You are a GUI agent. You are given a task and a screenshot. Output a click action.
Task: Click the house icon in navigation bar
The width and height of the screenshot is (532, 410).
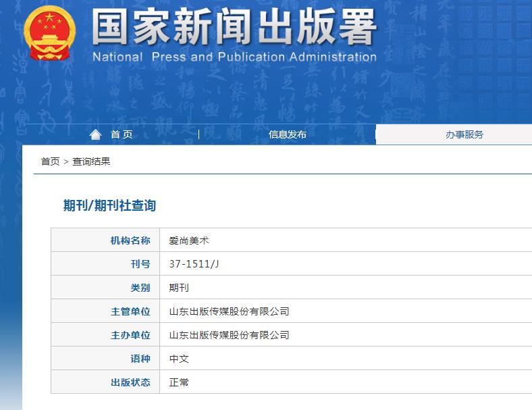click(96, 134)
